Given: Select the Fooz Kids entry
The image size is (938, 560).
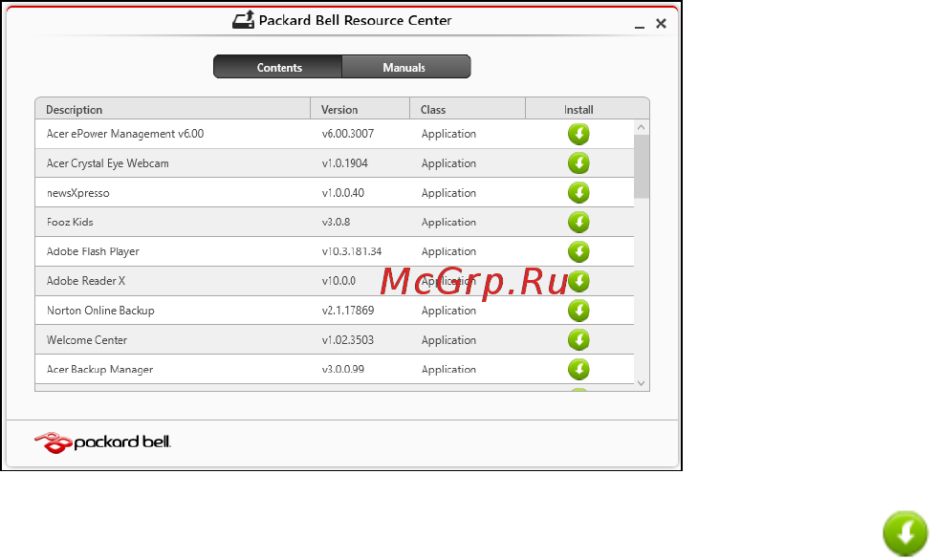Looking at the screenshot, I should coord(335,223).
